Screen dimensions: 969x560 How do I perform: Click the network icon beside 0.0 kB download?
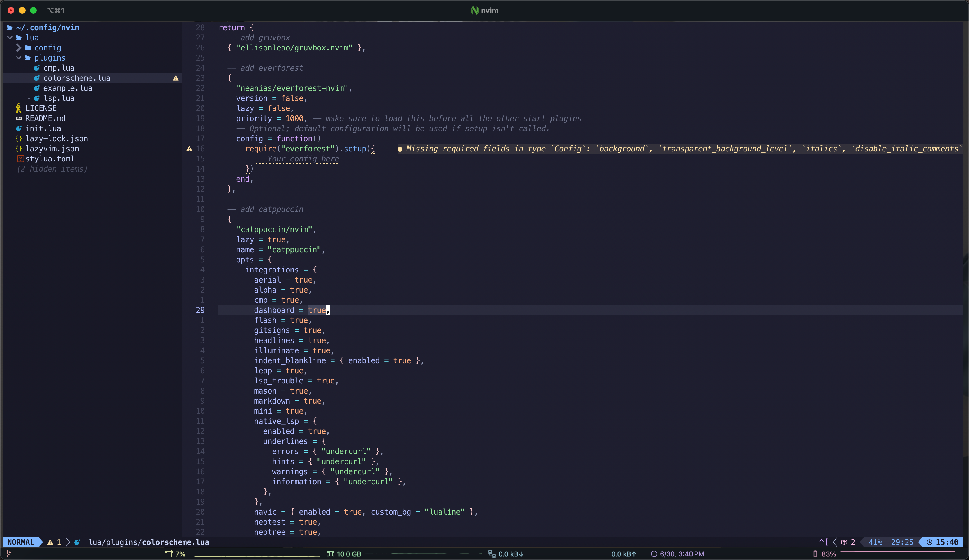pos(492,554)
